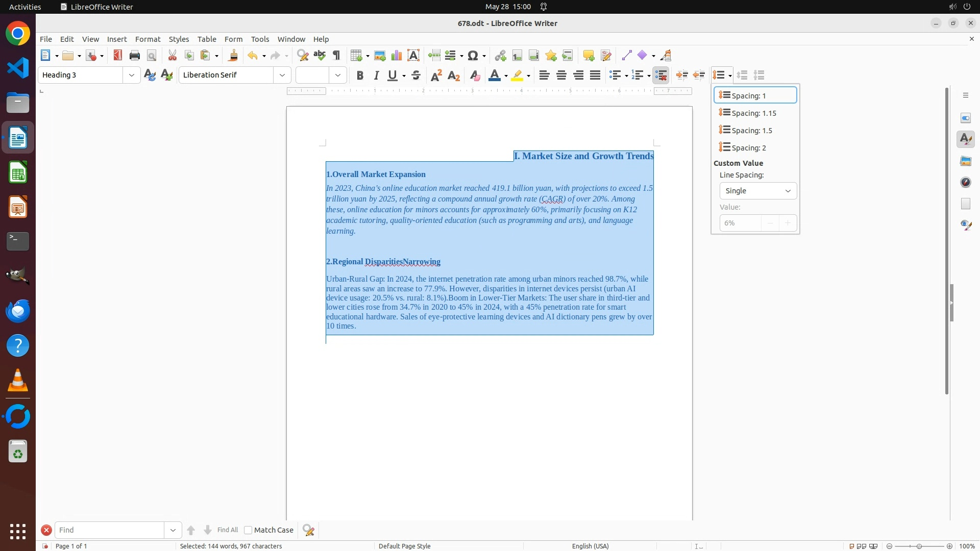Enable the Match Case checkbox
The image size is (980, 551).
coord(249,530)
